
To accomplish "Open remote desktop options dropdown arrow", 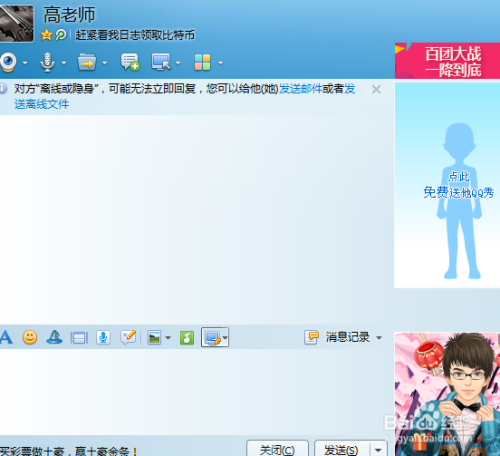I will pos(178,62).
